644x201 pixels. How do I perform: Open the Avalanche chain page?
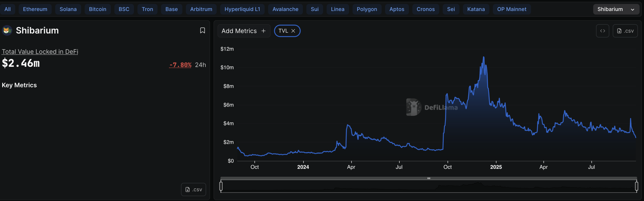click(x=286, y=9)
